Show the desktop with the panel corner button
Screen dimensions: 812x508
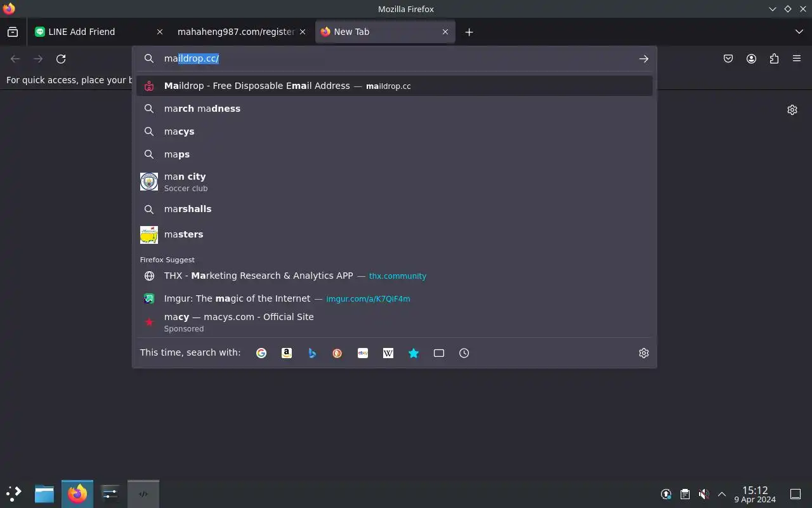796,494
